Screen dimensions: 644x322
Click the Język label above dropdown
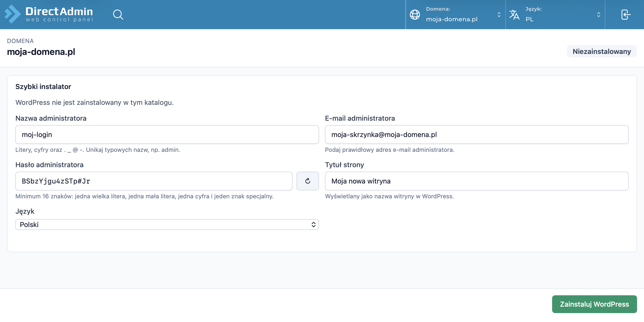click(25, 211)
